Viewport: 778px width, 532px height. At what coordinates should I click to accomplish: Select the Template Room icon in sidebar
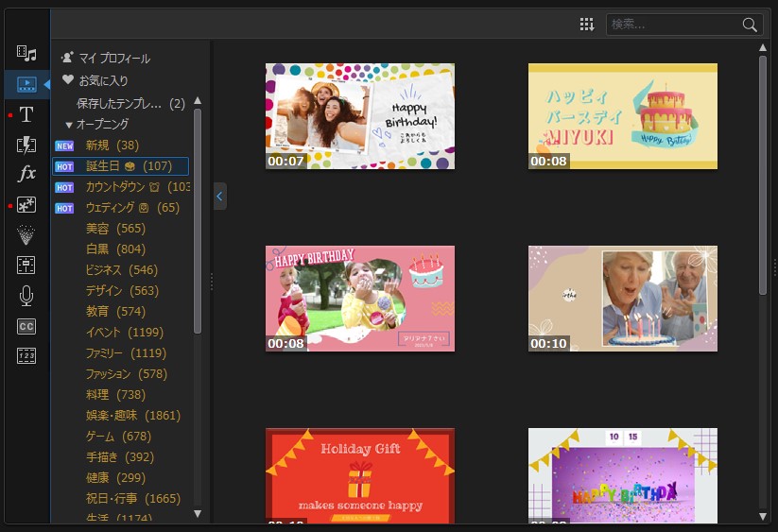26,84
